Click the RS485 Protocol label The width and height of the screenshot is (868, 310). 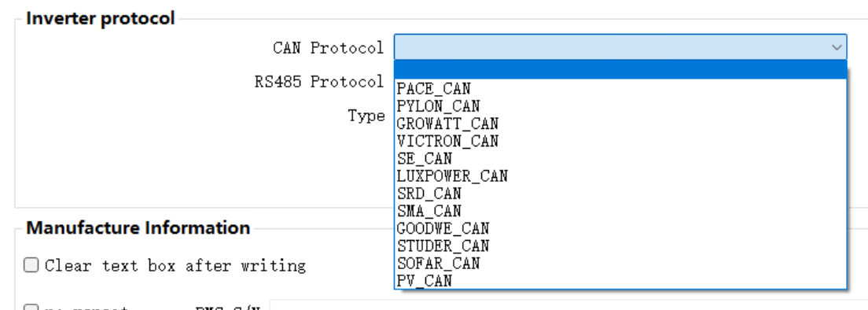coord(319,82)
